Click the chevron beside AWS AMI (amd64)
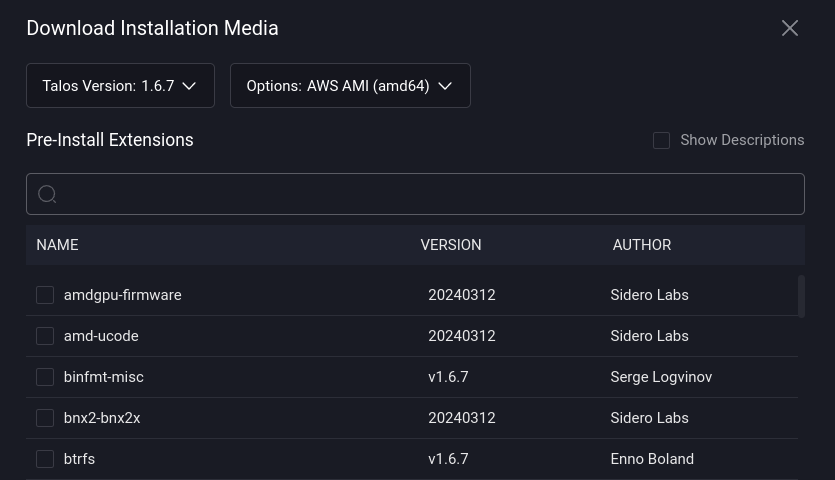 (x=445, y=86)
